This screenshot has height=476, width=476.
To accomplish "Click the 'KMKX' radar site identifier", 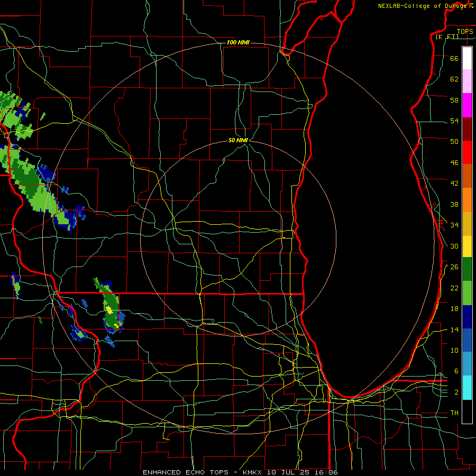I will [x=253, y=472].
